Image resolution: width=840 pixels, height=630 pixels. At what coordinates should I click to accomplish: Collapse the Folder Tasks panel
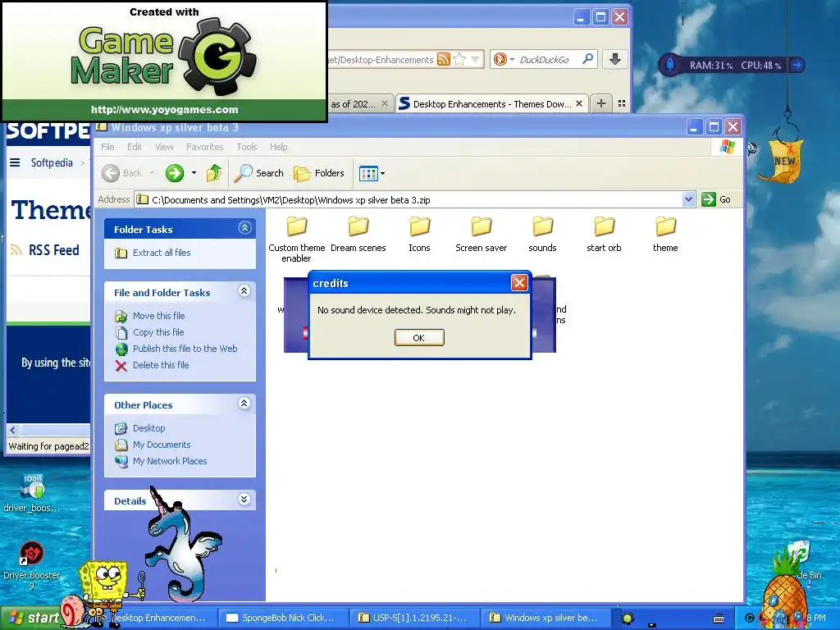[244, 228]
